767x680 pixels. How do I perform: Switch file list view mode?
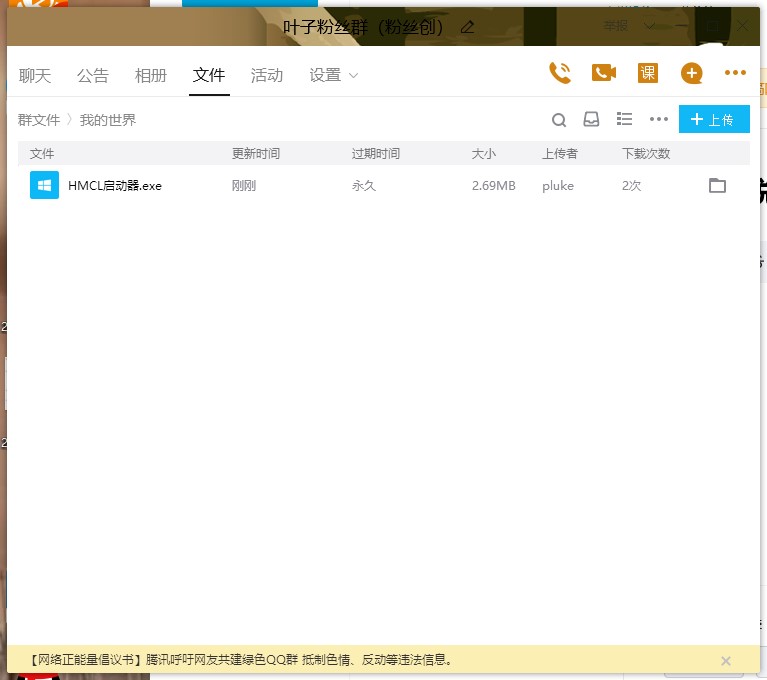[x=624, y=119]
